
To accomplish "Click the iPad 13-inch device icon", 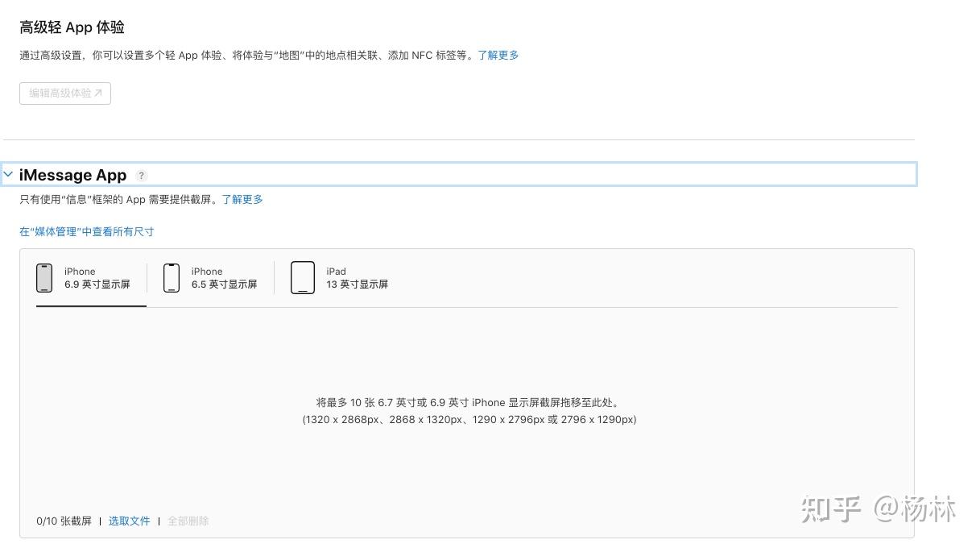I will 303,278.
